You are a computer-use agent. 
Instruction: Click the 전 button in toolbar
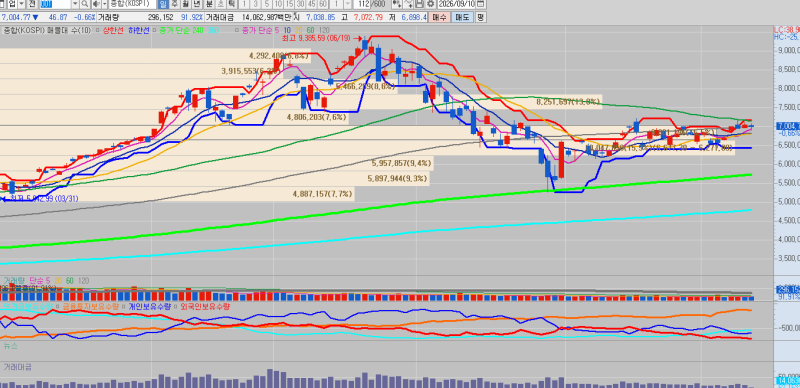[32, 4]
